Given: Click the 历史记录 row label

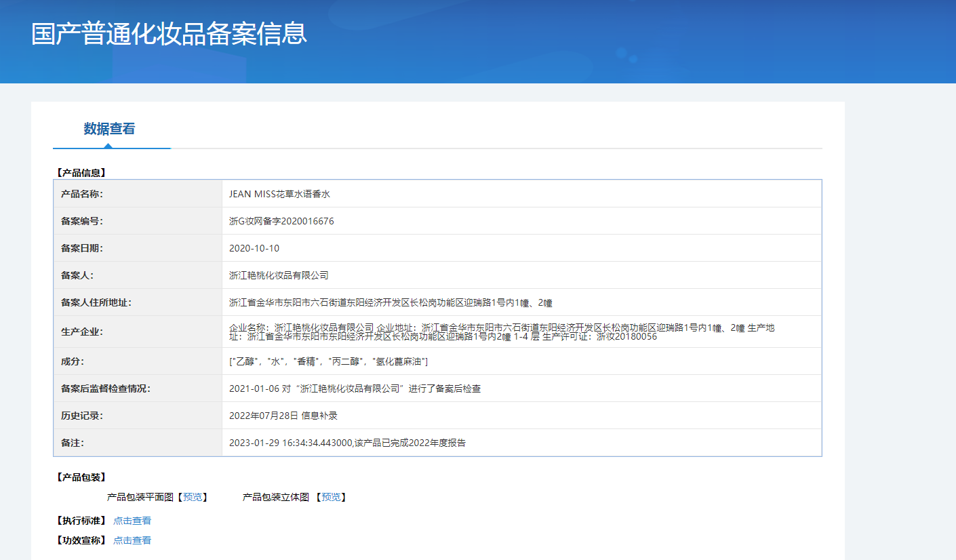Looking at the screenshot, I should (x=82, y=416).
